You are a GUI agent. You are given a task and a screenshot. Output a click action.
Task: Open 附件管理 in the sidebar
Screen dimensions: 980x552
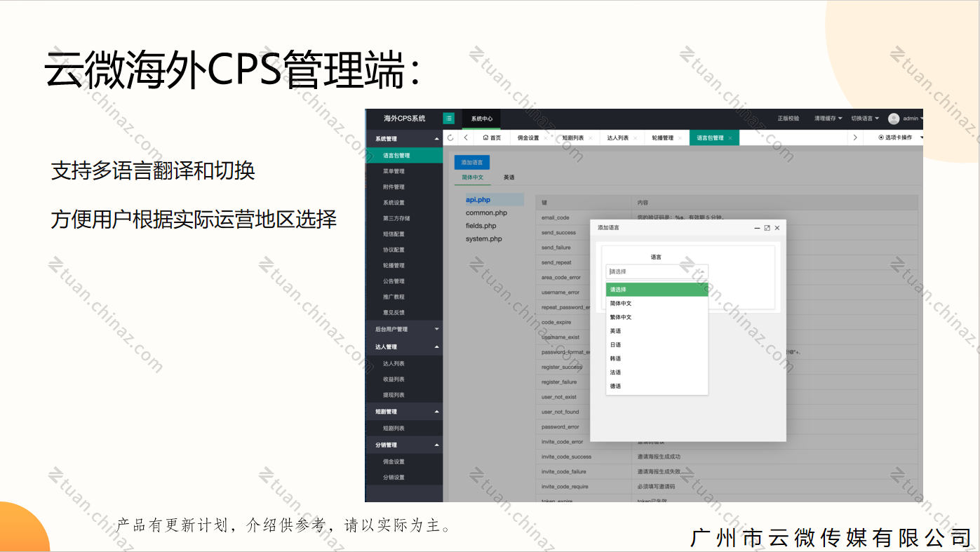(405, 187)
